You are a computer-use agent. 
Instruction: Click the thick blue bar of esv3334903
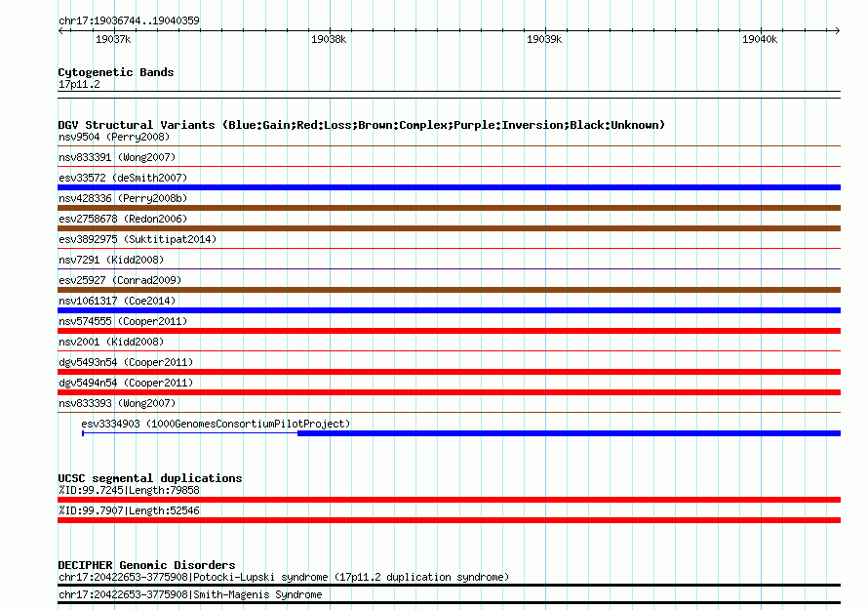click(x=569, y=433)
